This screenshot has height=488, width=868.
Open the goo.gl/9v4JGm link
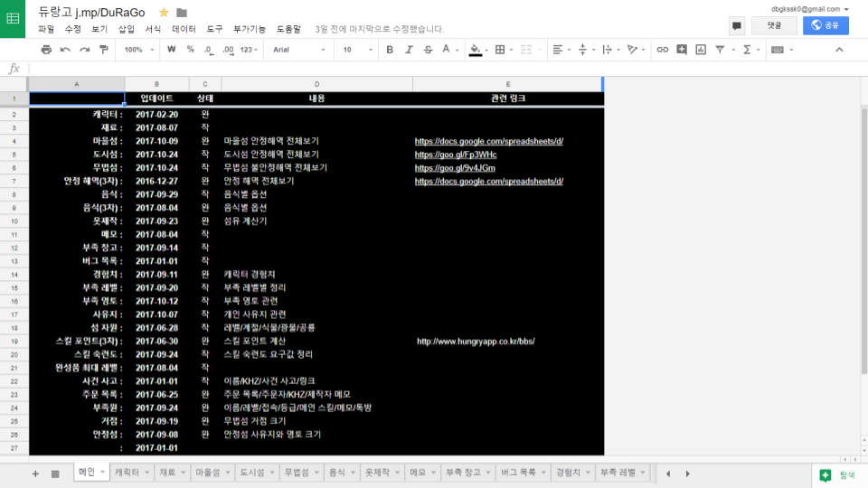point(455,168)
